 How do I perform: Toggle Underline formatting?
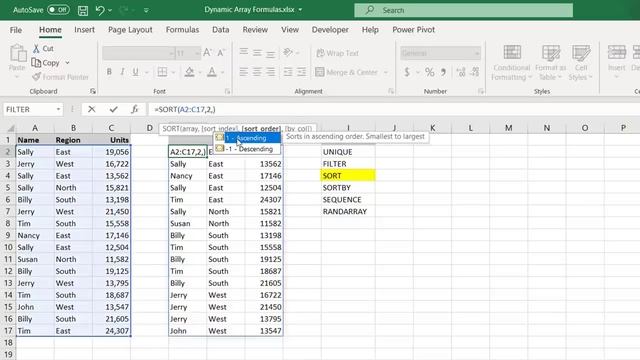[135, 72]
